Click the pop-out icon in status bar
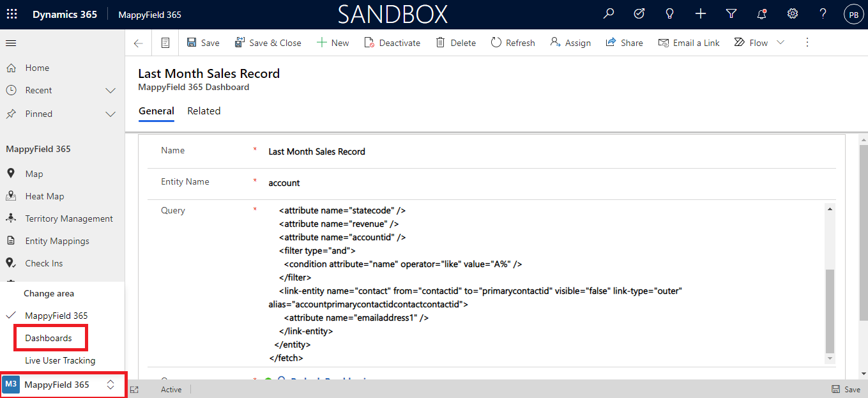Screen dimensions: 868x398 point(134,389)
